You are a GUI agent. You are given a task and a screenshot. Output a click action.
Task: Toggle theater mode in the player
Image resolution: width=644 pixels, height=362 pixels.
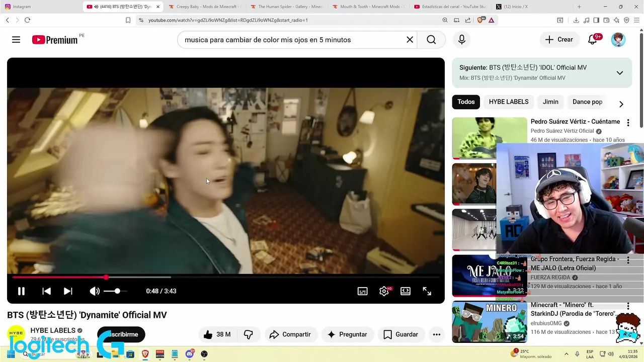coord(406,291)
